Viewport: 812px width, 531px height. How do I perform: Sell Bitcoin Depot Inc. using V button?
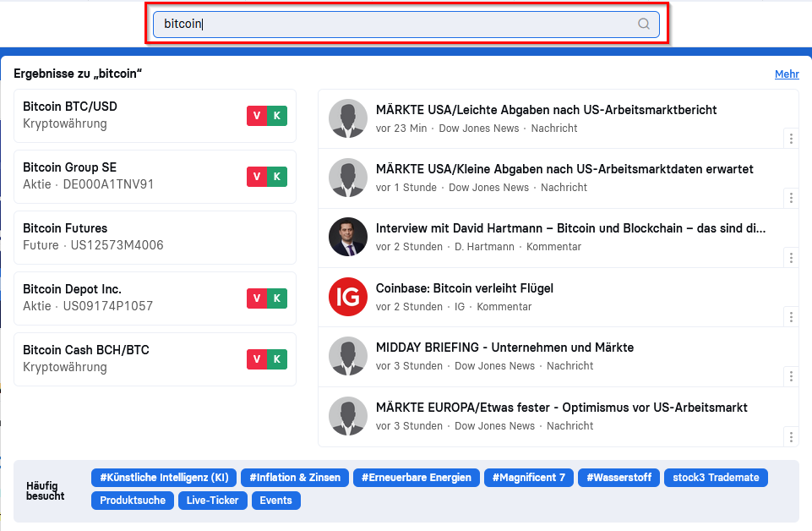click(257, 298)
